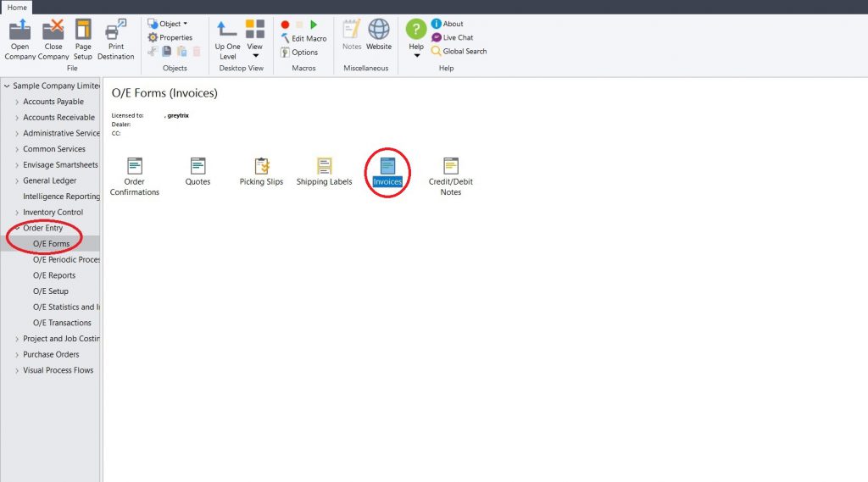
Task: Select Common Services label in the tree
Action: coord(54,149)
